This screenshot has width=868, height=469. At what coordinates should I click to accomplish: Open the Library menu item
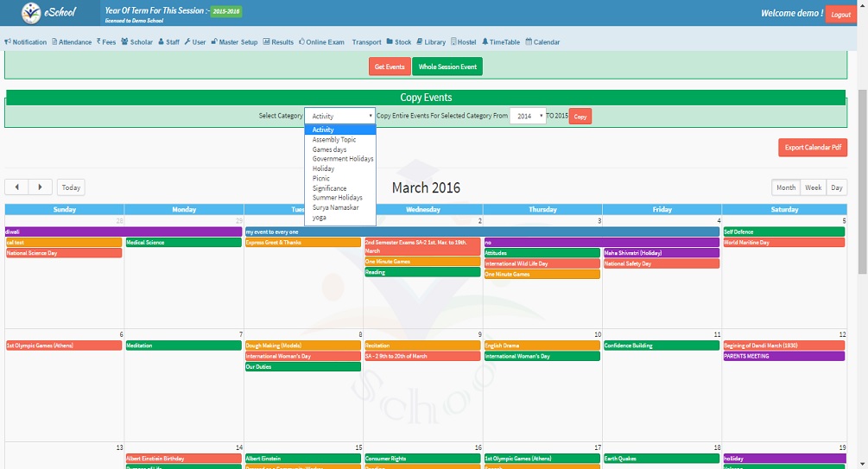point(431,41)
